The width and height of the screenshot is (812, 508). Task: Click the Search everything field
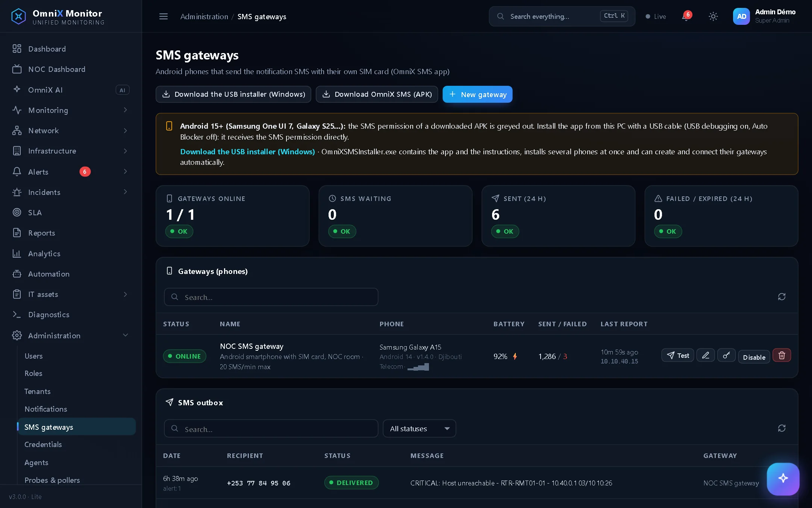(x=562, y=17)
